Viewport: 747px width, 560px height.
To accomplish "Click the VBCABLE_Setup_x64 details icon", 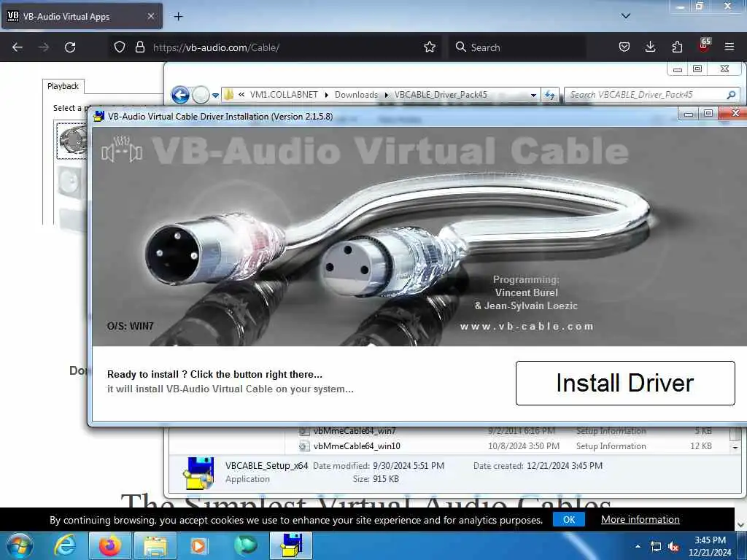I will click(x=198, y=472).
